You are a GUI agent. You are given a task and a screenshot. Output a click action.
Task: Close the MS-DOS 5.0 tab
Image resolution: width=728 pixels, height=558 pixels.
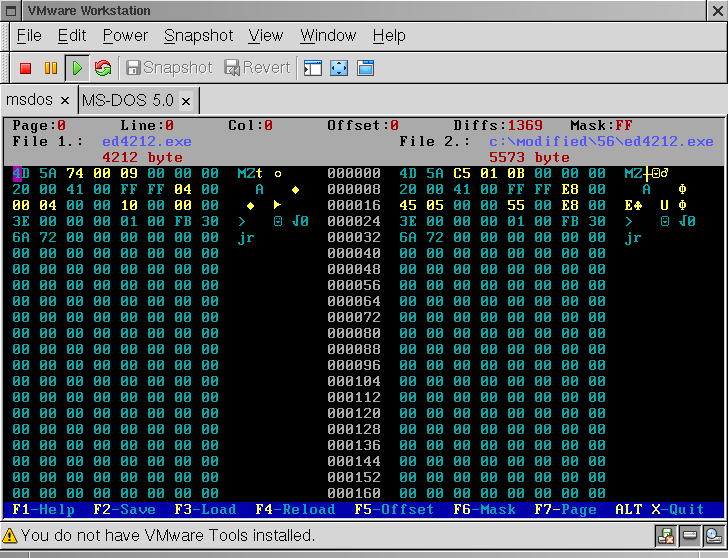[186, 101]
